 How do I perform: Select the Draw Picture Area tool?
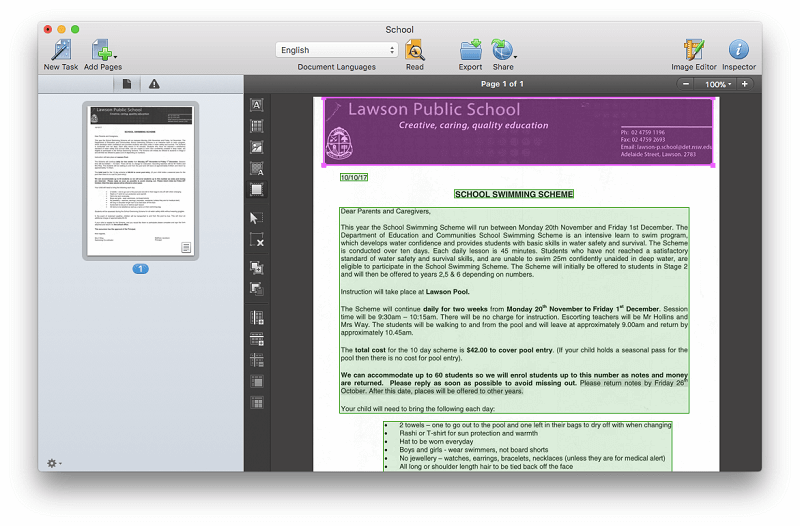click(257, 147)
